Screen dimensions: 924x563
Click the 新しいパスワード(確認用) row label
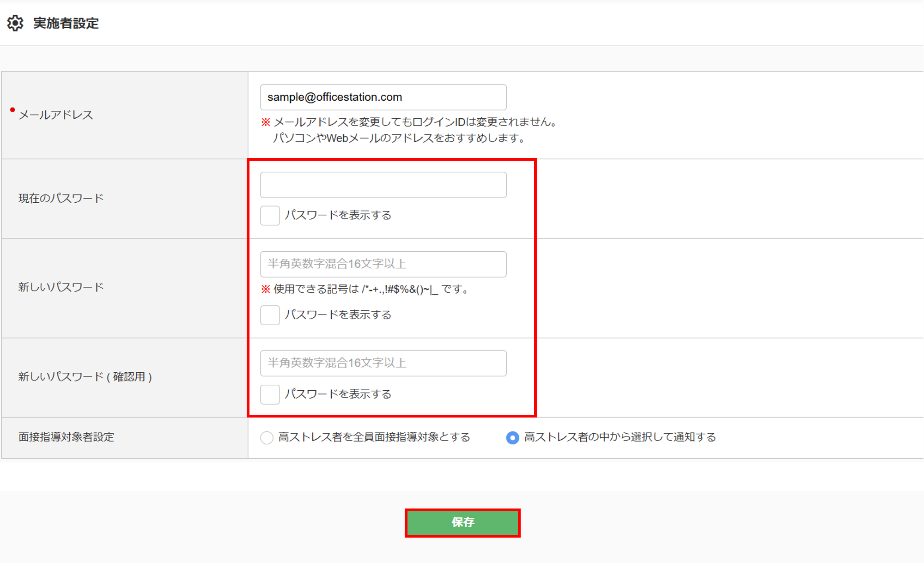coord(85,377)
